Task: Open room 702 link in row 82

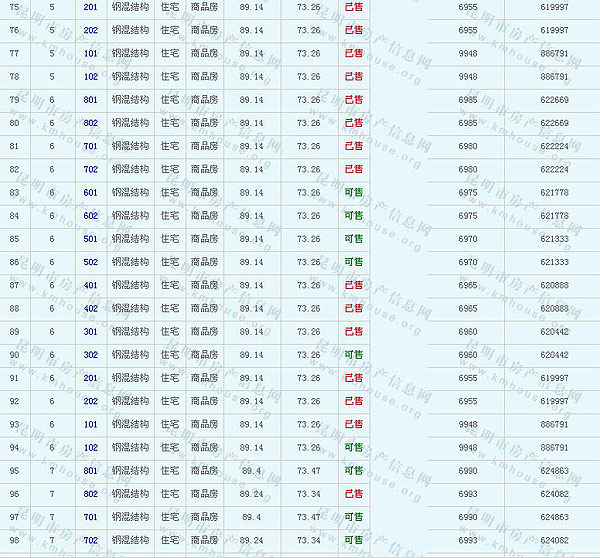Action: click(91, 169)
